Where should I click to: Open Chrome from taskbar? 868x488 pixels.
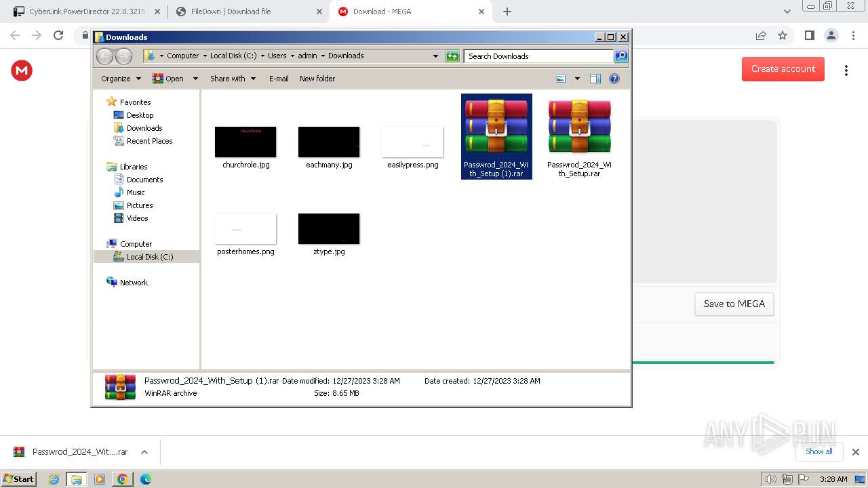122,479
